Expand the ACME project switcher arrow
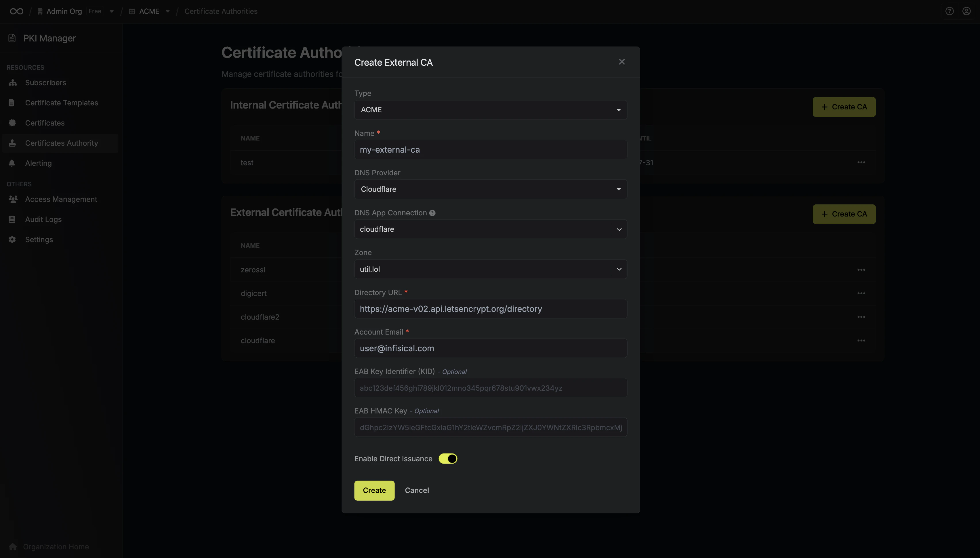 (x=167, y=12)
